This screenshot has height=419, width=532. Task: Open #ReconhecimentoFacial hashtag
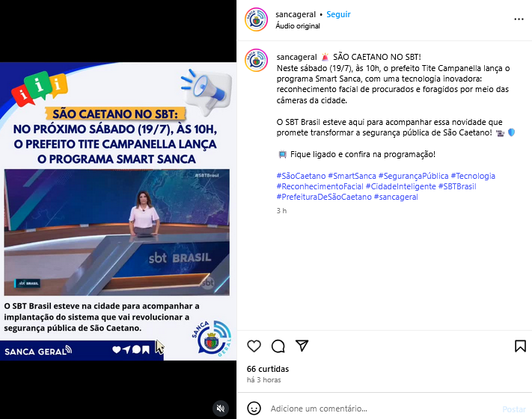point(319,186)
